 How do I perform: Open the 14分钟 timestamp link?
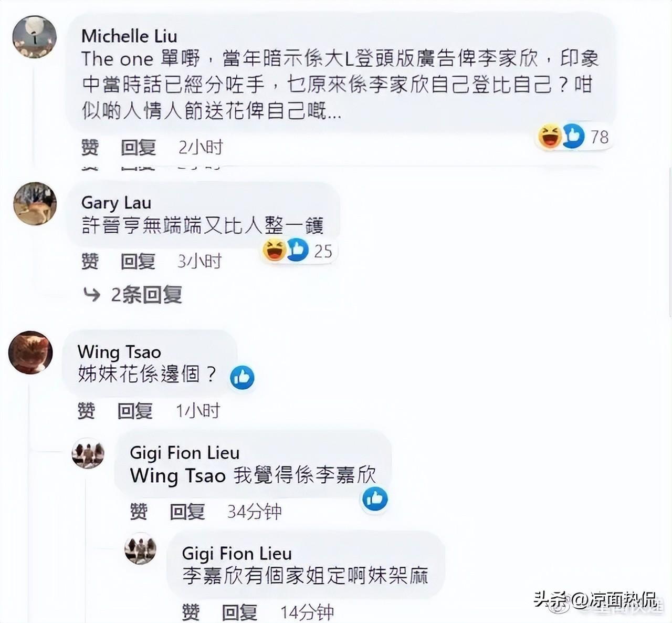(x=307, y=612)
